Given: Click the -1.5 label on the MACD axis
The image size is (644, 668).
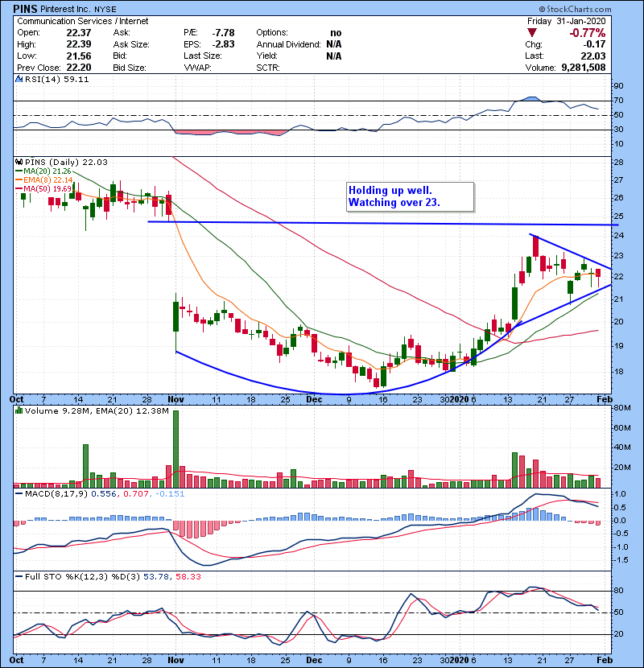Looking at the screenshot, I should (x=620, y=560).
